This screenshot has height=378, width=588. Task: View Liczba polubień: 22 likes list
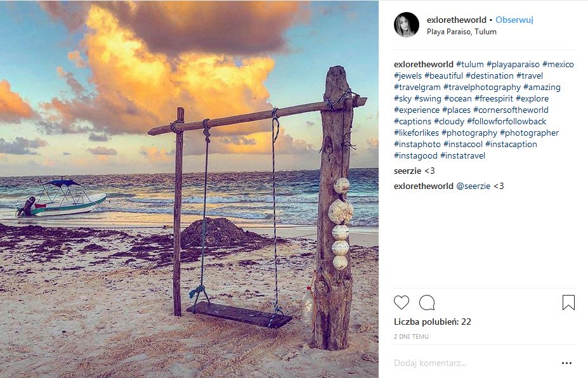433,322
